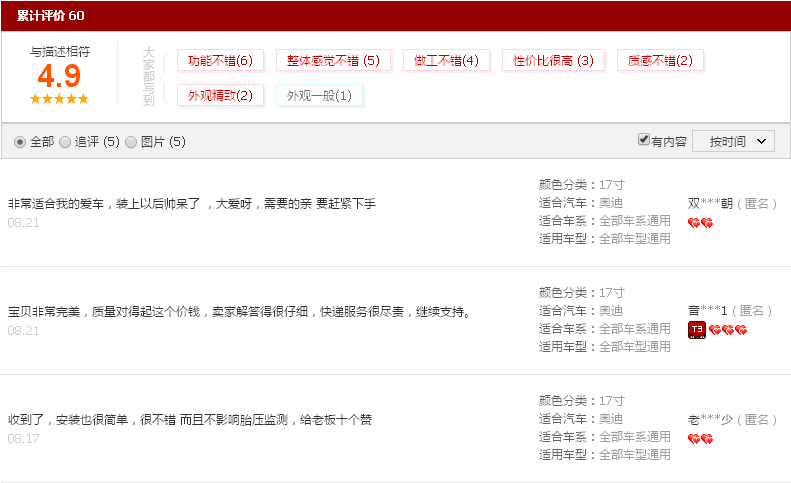Viewport: 791px width, 483px height.
Task: Select the 追评 (5) radio button
Action: point(65,142)
